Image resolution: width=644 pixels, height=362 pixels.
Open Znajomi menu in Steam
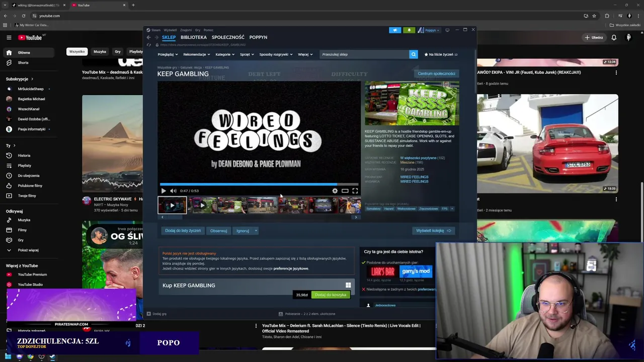coord(186,30)
